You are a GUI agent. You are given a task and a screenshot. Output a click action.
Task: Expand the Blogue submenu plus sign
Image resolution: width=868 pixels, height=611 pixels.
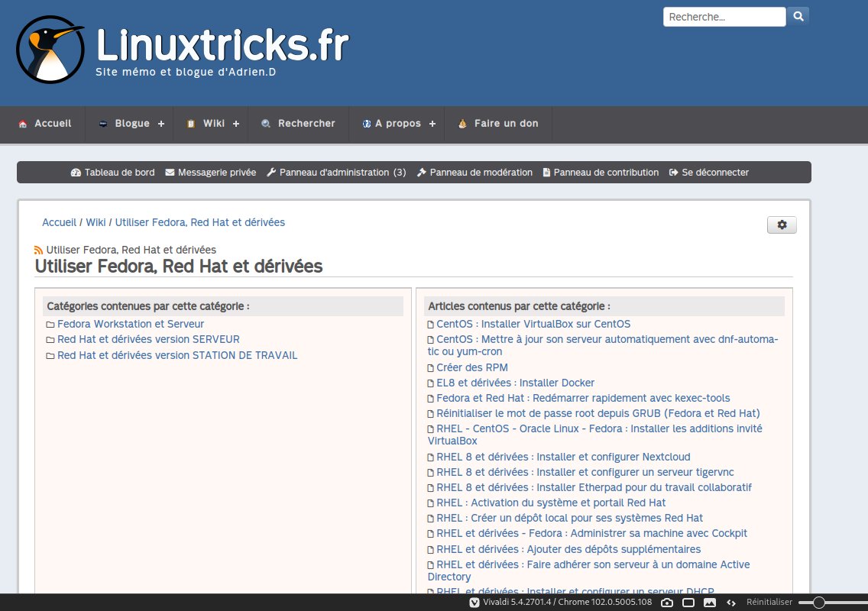tap(161, 124)
